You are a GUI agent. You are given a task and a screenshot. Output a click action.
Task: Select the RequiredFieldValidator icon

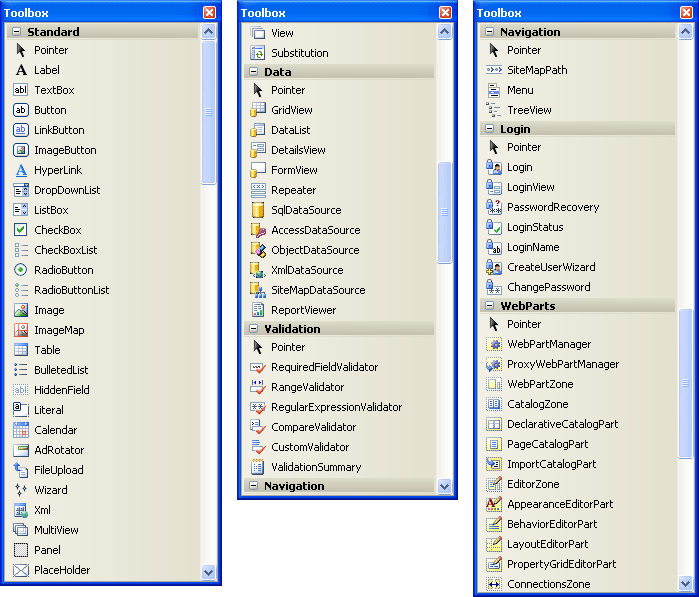point(258,367)
